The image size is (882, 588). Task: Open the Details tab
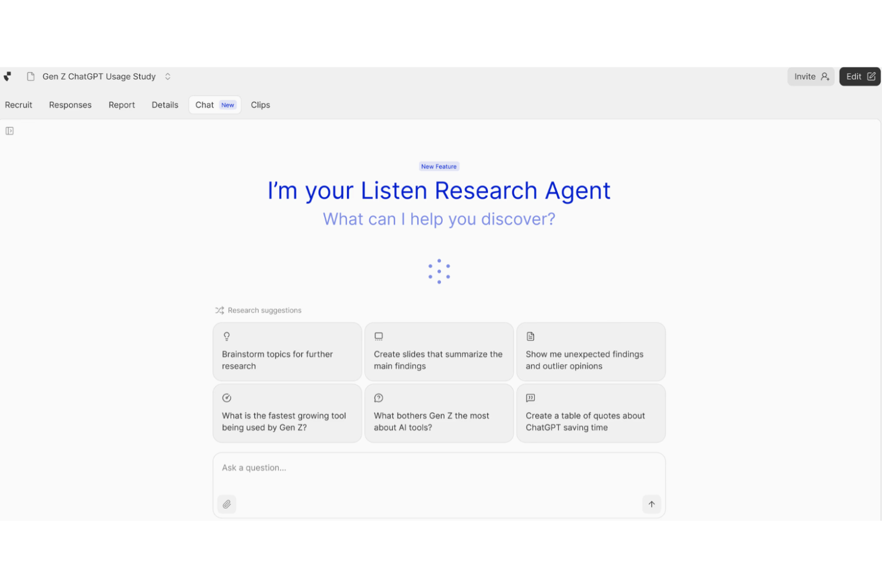[x=165, y=105]
